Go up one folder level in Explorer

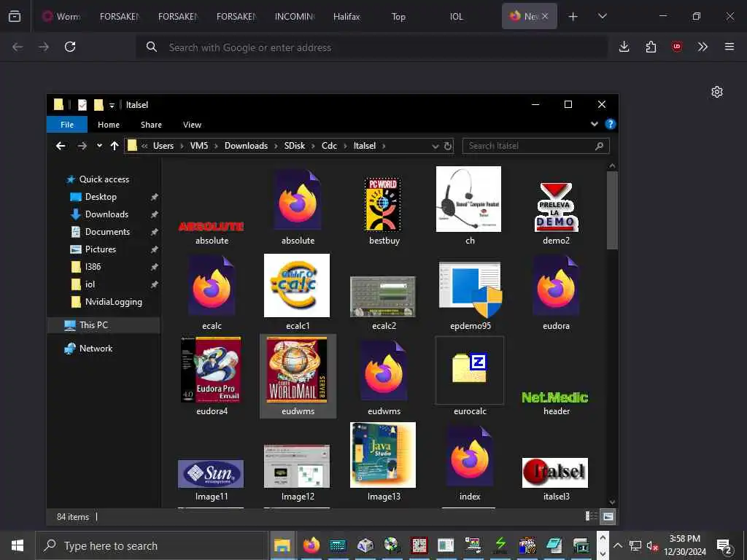(x=115, y=146)
